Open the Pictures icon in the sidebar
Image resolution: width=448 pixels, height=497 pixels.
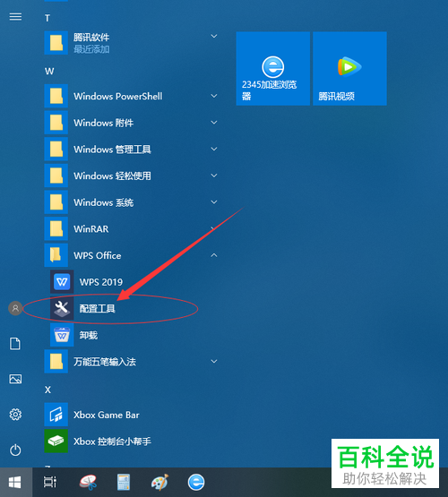point(15,379)
